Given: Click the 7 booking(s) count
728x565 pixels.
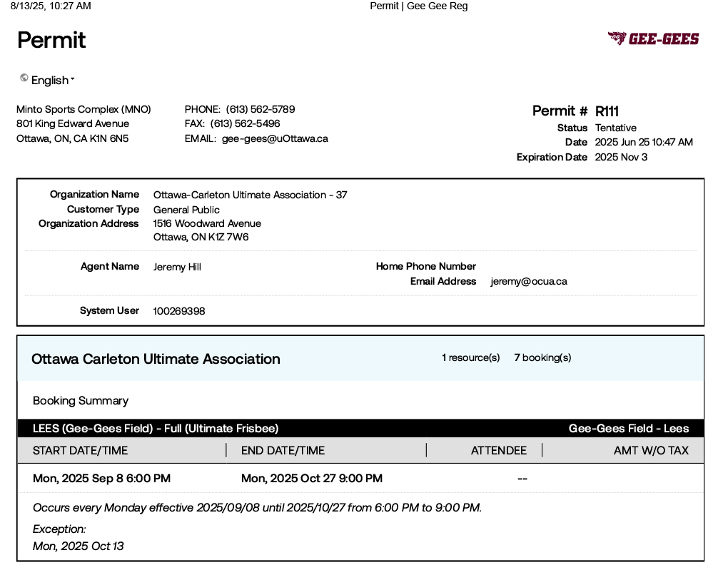Looking at the screenshot, I should pyautogui.click(x=542, y=357).
